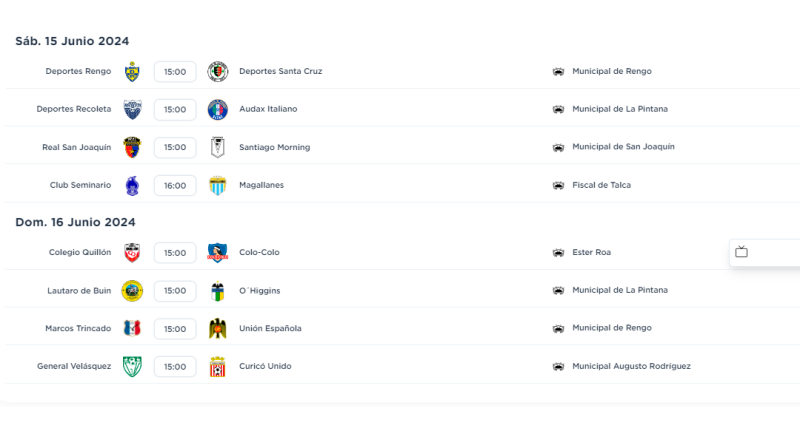800x428 pixels.
Task: Click the Fiscal de Talca venue
Action: (601, 185)
